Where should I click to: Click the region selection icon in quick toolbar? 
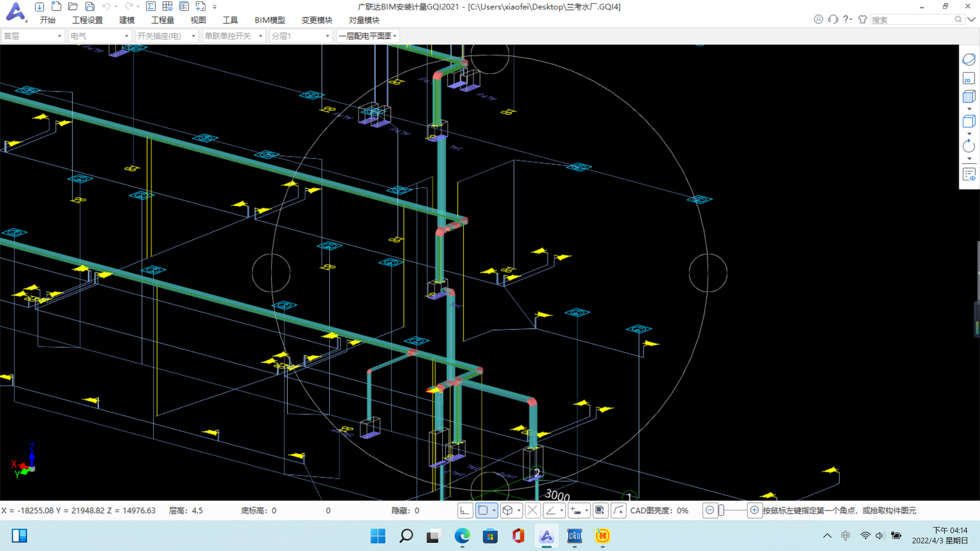[x=201, y=7]
